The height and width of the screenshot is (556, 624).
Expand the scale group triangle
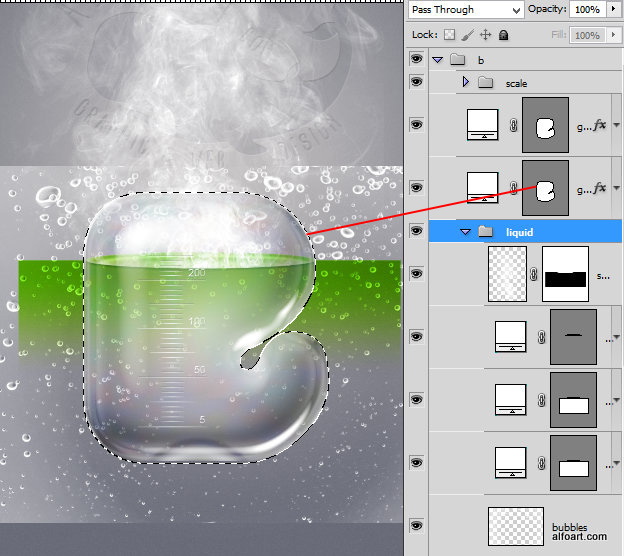(x=466, y=82)
